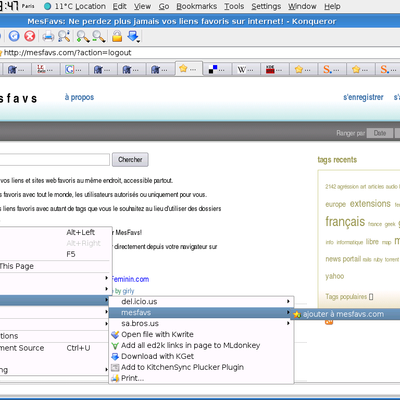
Task: Click the search text field beside Chercher
Action: [55, 160]
